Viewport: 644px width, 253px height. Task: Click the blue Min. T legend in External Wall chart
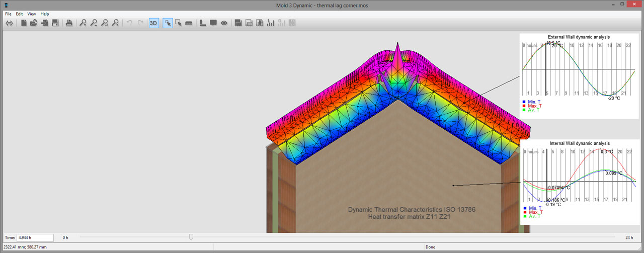(x=532, y=102)
